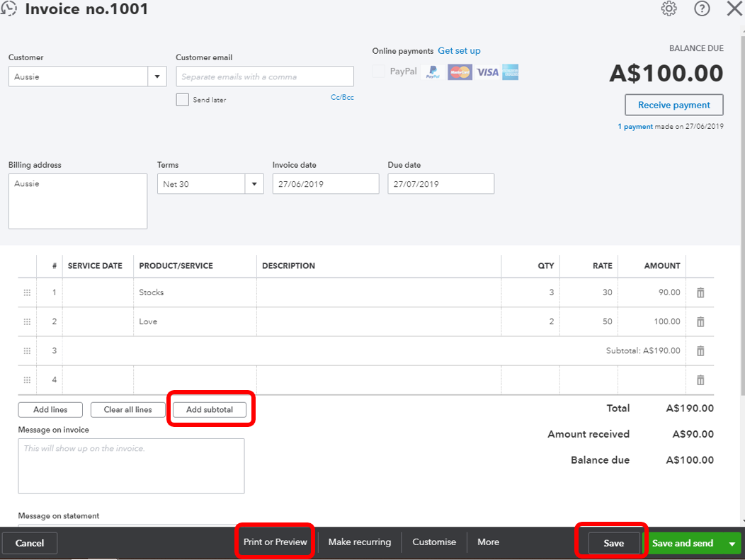Open the Get set up link
The height and width of the screenshot is (560, 745).
point(459,51)
